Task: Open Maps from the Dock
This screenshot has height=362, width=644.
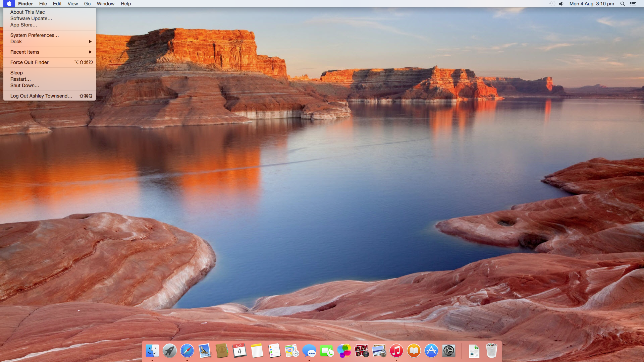Action: [292, 351]
